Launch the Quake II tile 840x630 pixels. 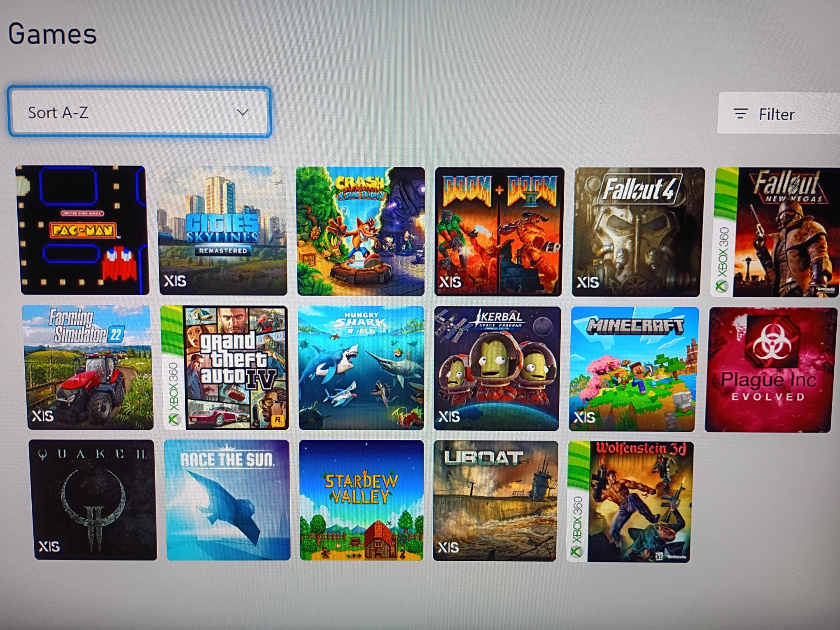[x=93, y=499]
